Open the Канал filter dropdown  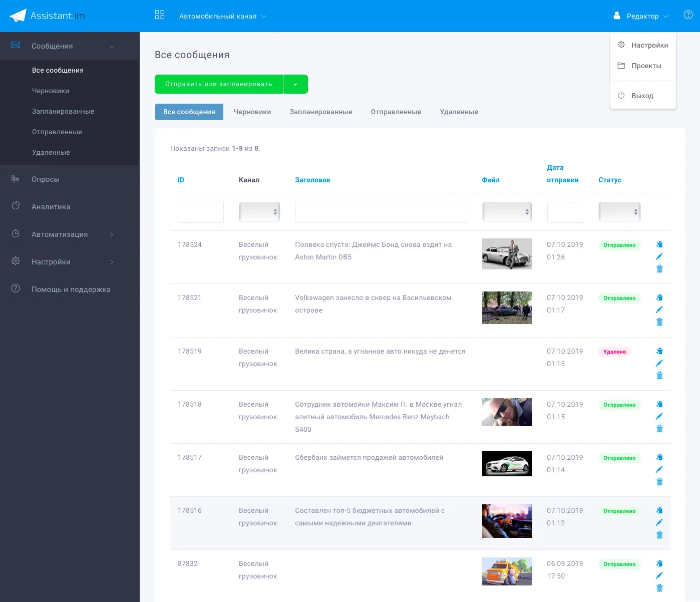click(259, 212)
